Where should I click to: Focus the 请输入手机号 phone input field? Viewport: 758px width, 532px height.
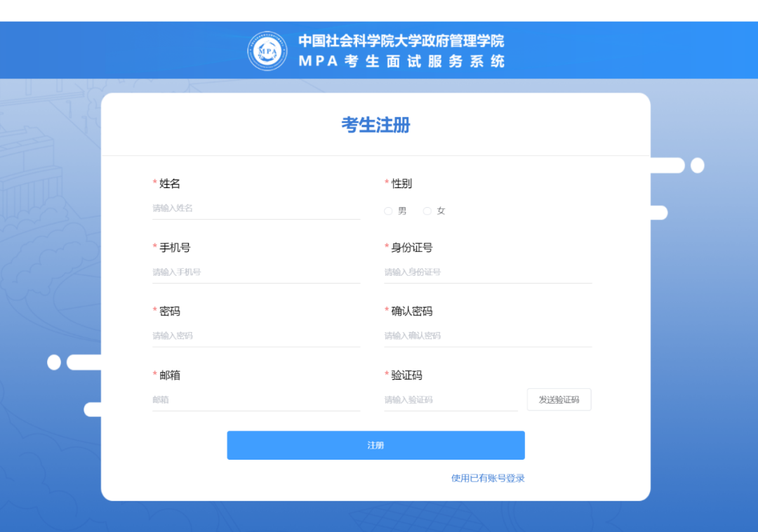[256, 272]
